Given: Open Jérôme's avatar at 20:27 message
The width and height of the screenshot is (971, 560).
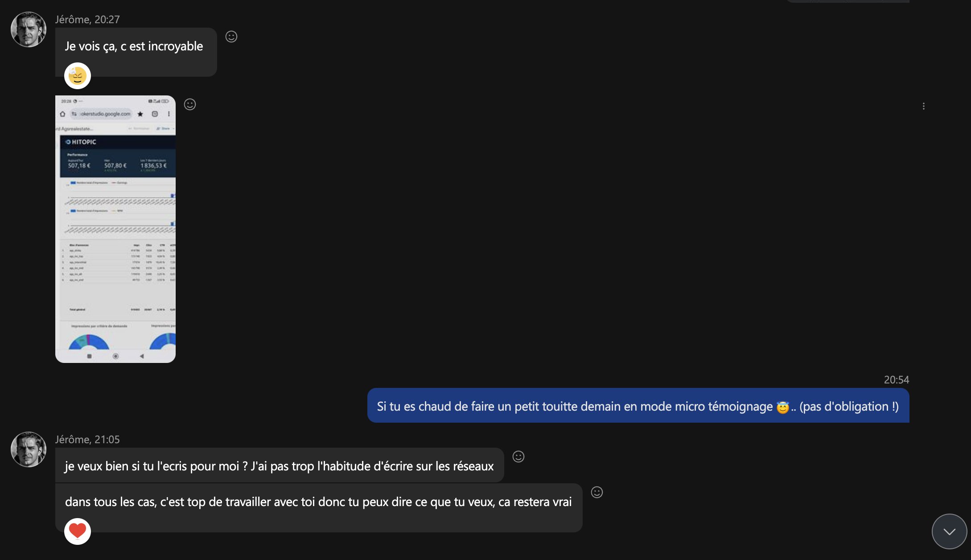Looking at the screenshot, I should [x=29, y=29].
